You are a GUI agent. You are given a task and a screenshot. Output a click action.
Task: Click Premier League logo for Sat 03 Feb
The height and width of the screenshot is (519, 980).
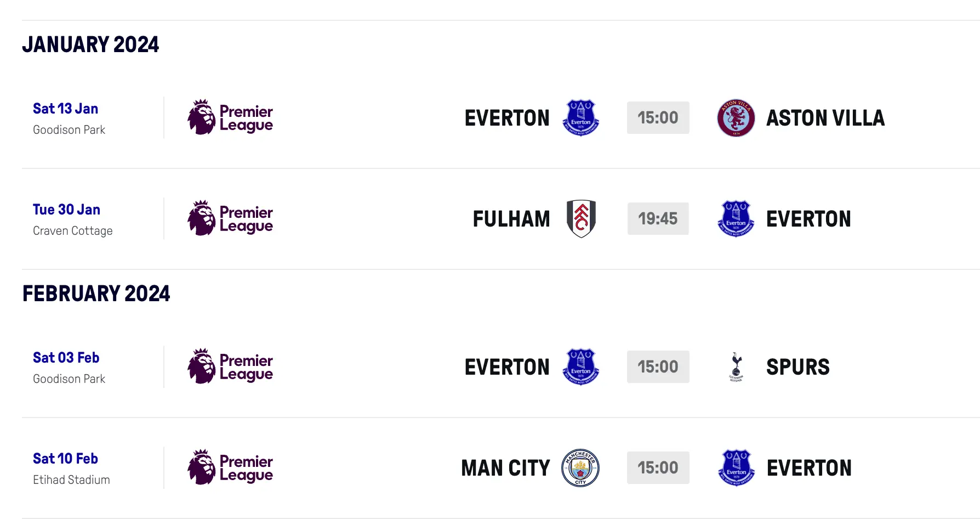coord(230,366)
